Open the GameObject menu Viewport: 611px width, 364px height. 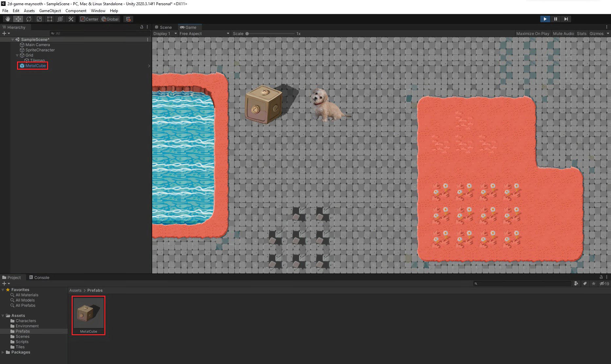(50, 10)
